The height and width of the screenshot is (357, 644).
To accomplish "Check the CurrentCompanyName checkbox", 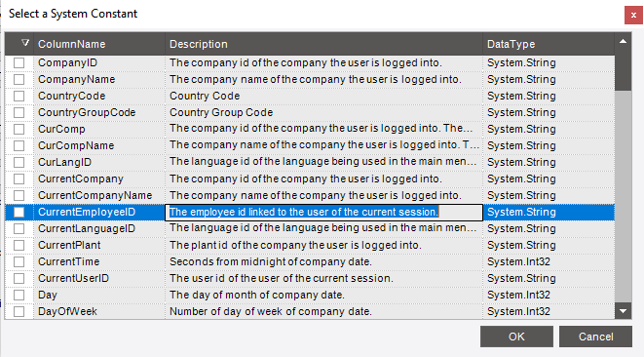I will click(x=19, y=195).
